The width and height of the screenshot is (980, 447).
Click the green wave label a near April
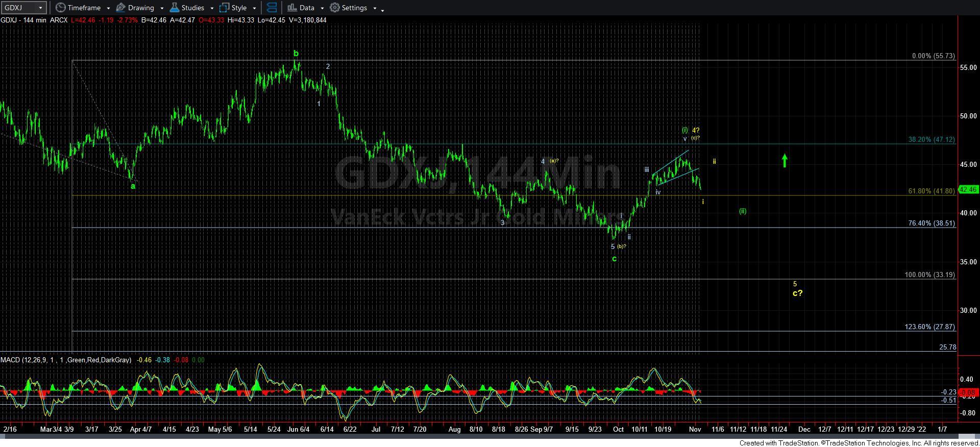(133, 186)
